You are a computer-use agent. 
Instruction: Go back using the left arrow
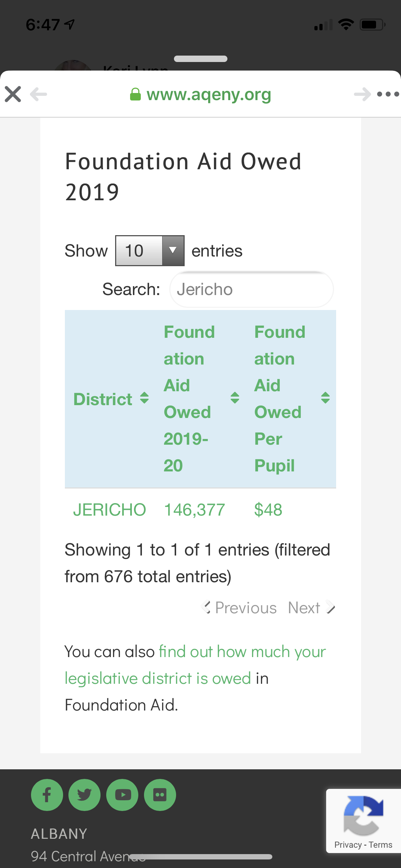(38, 94)
